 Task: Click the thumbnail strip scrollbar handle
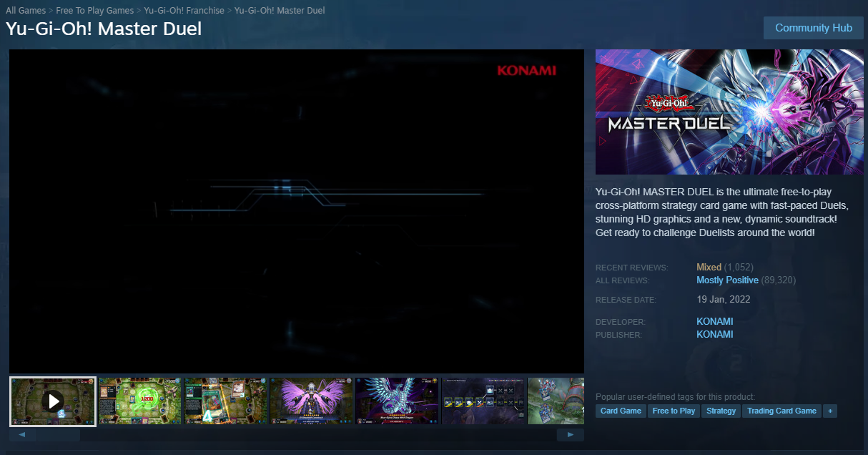click(59, 435)
